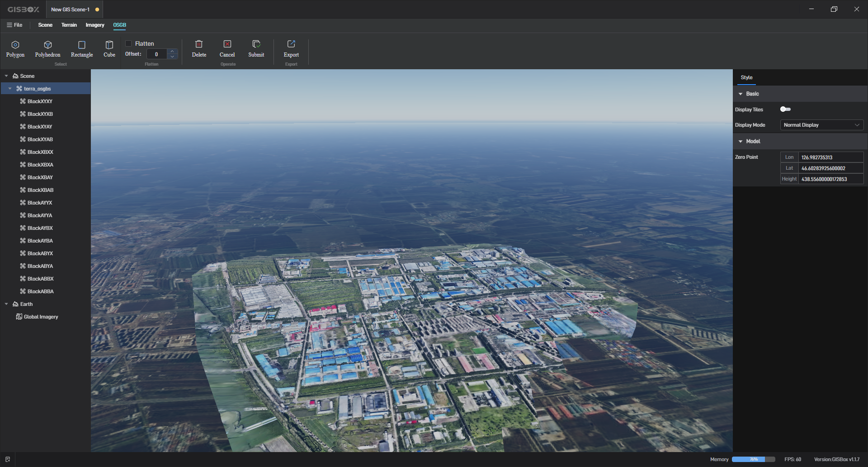Increase the Offset value with up arrow
This screenshot has width=868, height=467.
(172, 51)
